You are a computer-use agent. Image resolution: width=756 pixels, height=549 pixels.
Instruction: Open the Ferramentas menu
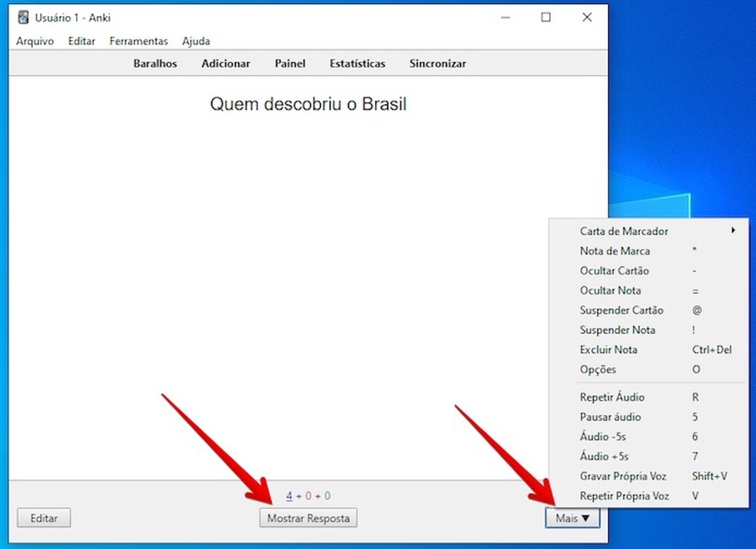point(138,41)
